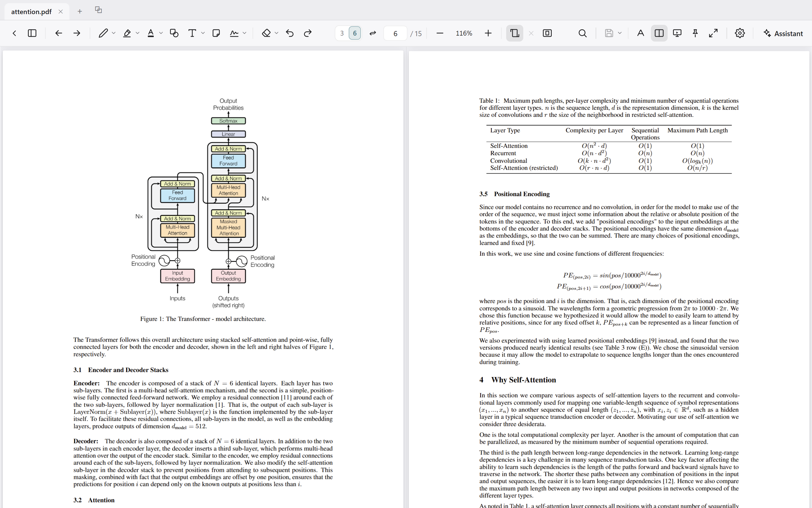This screenshot has height=508, width=812.
Task: Undo the last action
Action: (290, 33)
